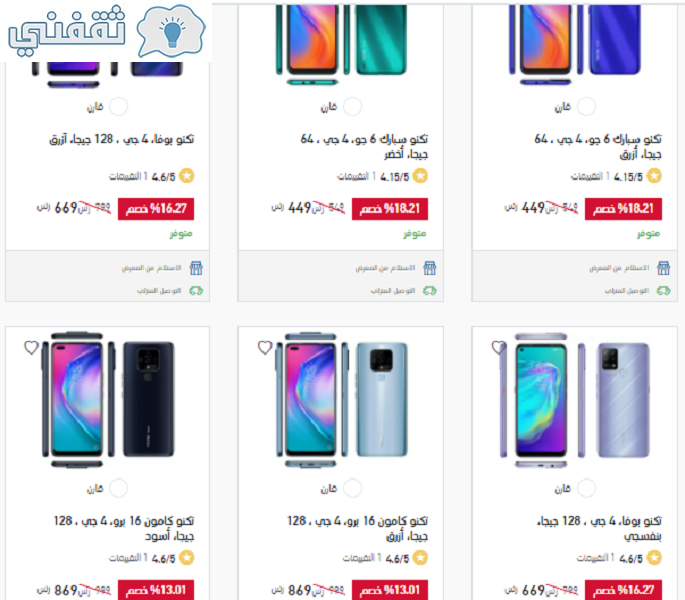The height and width of the screenshot is (600, 685).
Task: Add black Tecno Camon 16 Pro to wishlist
Action: [31, 348]
